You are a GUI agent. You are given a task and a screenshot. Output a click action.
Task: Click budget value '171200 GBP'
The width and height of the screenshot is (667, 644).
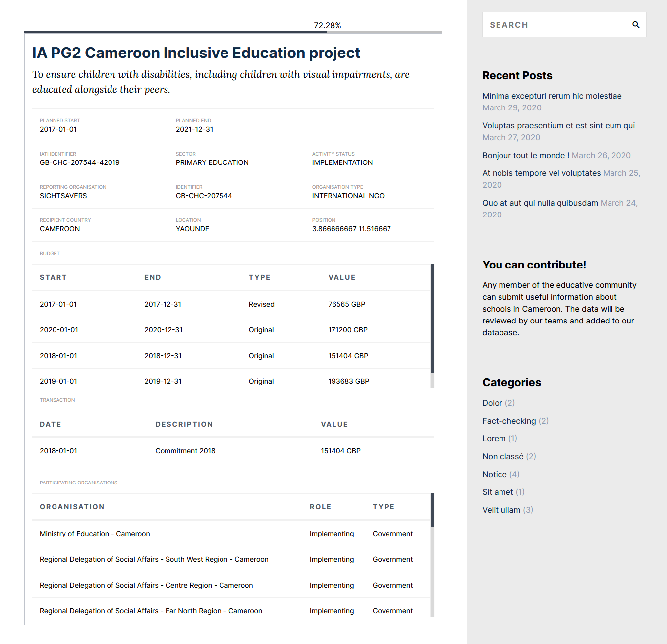click(x=348, y=330)
